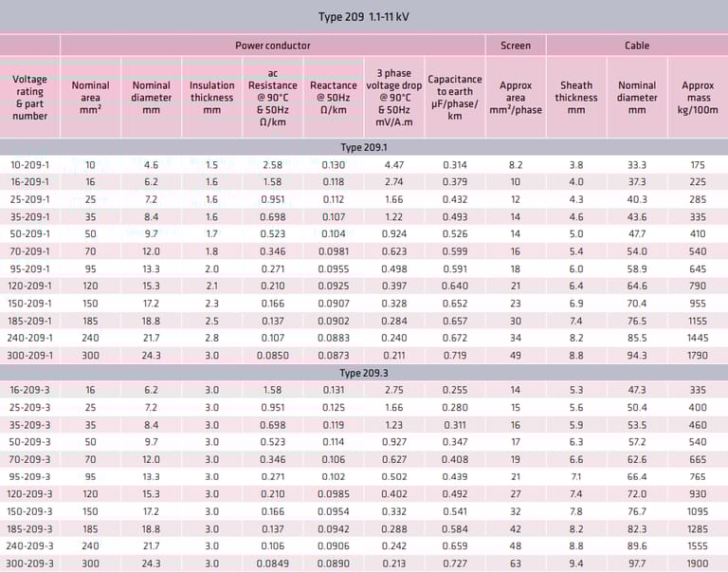This screenshot has height=573, width=728.
Task: Select the 0.0850 ac resistance value
Action: pyautogui.click(x=272, y=355)
